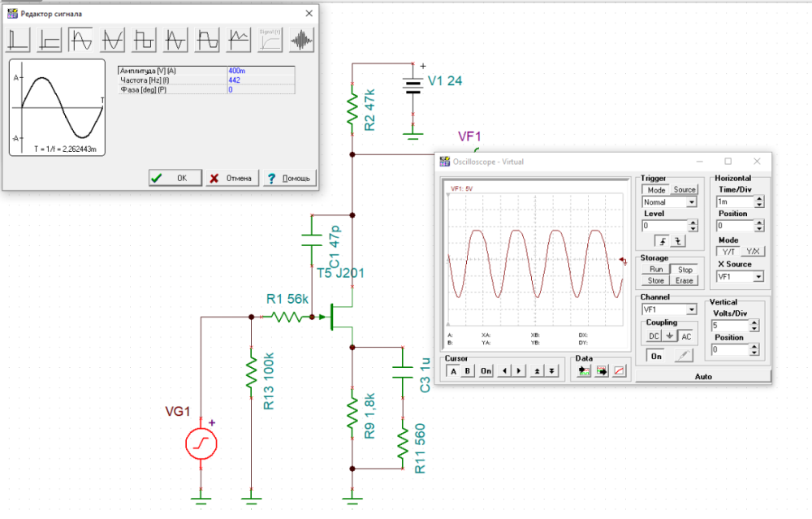Click the export curve data icon
The image size is (812, 519).
pos(602,371)
